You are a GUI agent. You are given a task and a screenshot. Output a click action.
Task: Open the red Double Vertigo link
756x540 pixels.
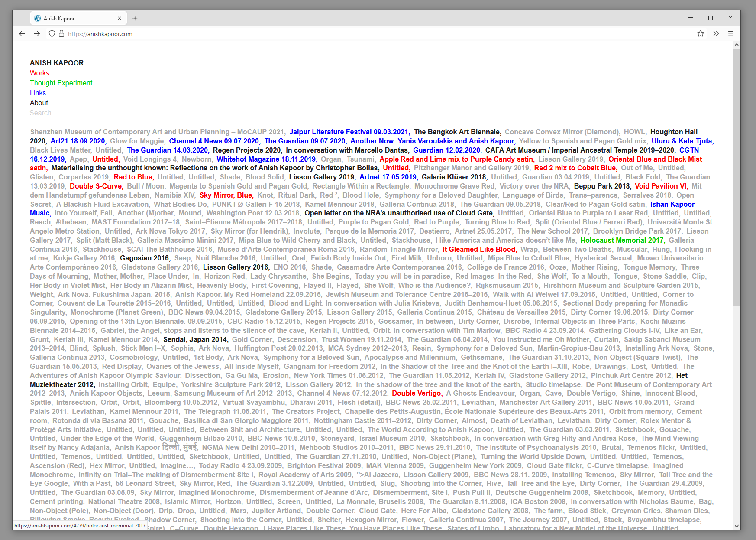(x=417, y=393)
